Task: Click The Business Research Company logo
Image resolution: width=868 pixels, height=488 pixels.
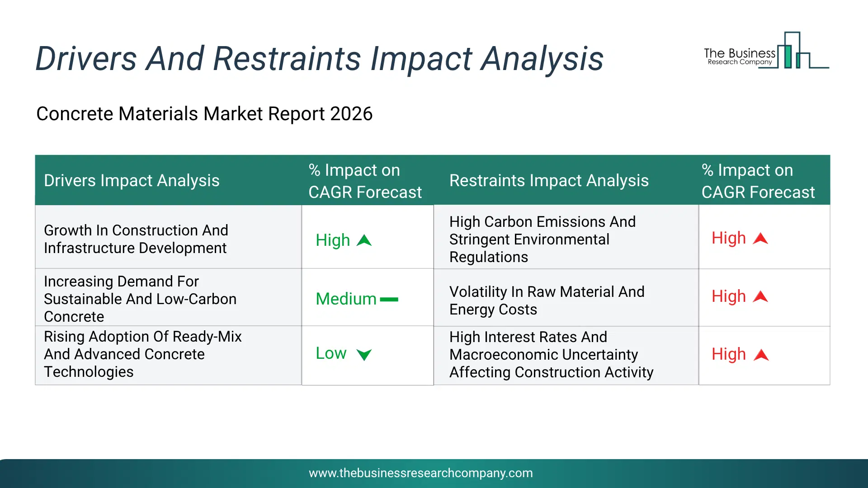Action: pos(766,51)
